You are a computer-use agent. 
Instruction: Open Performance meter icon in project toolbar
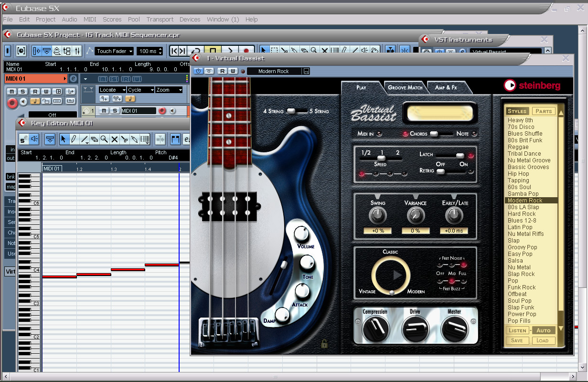click(21, 51)
